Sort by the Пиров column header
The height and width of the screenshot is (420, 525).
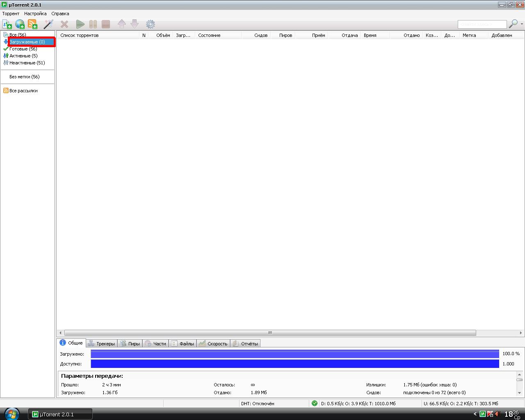tap(282, 35)
